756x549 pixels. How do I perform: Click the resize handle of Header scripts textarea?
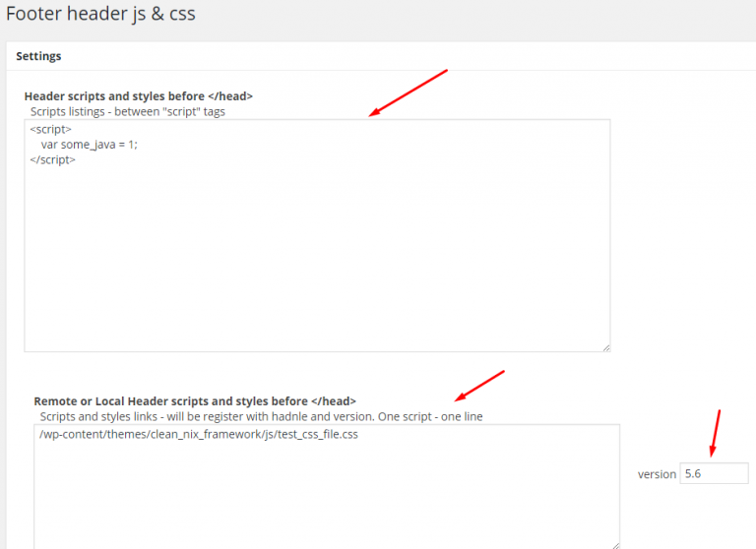tap(606, 348)
